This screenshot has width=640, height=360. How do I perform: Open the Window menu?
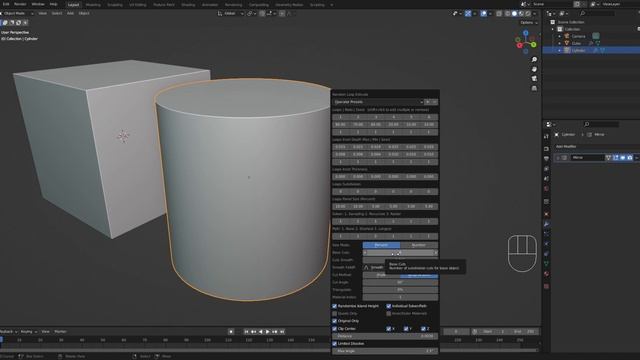click(38, 4)
